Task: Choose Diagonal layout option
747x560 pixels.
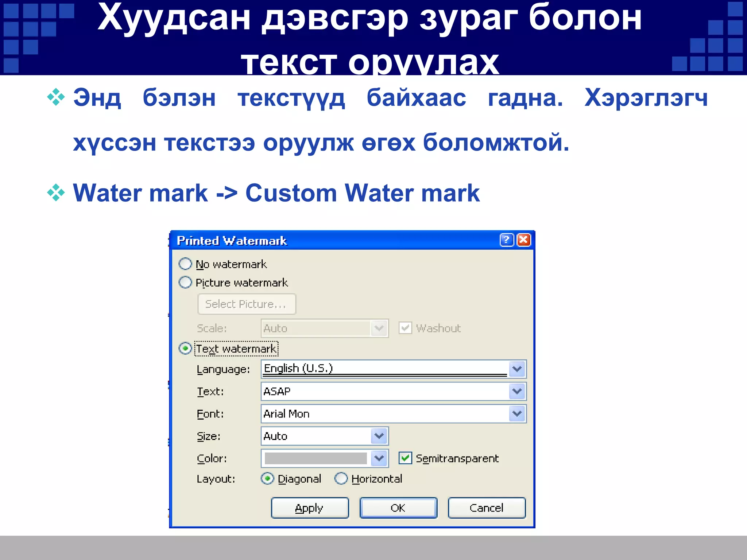Action: [x=267, y=478]
